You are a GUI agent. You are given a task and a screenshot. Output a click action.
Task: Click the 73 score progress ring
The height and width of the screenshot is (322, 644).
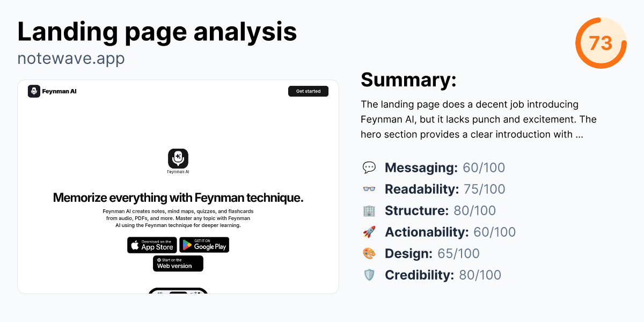pyautogui.click(x=601, y=43)
